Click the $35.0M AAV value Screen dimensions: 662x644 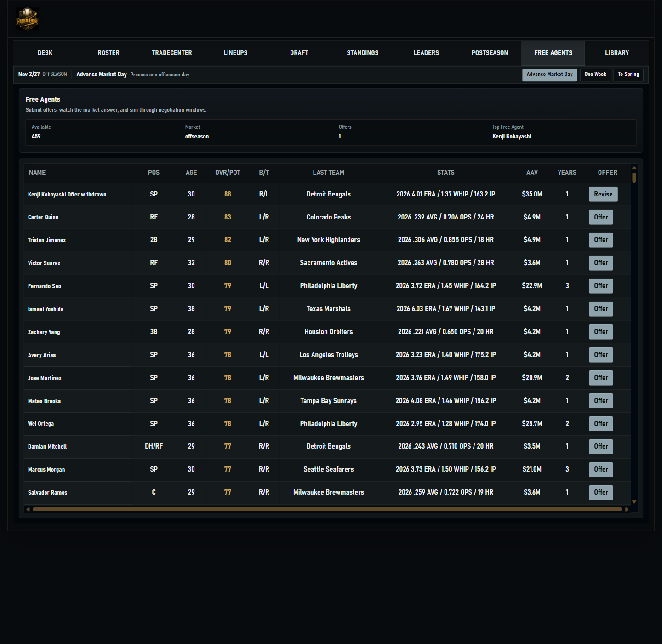click(x=532, y=194)
